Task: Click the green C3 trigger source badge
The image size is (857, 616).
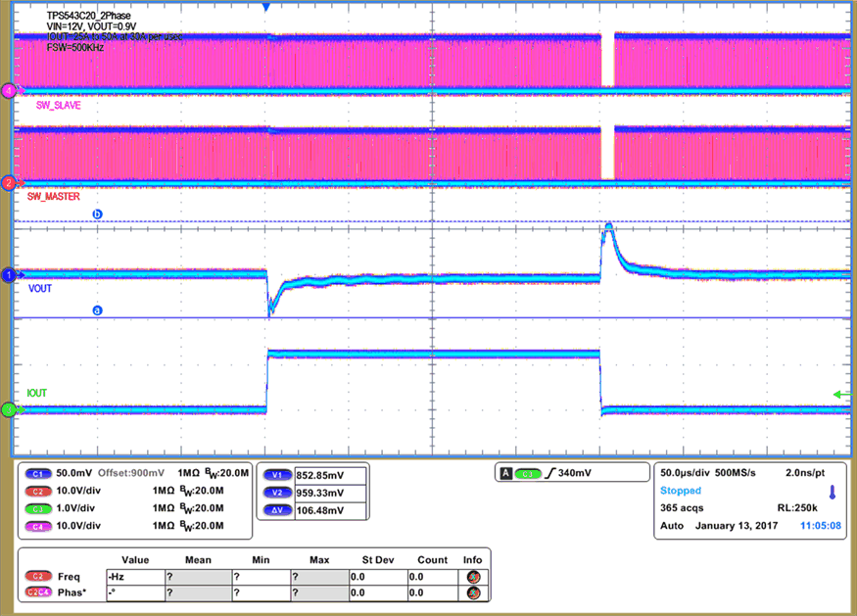Action: pyautogui.click(x=526, y=474)
